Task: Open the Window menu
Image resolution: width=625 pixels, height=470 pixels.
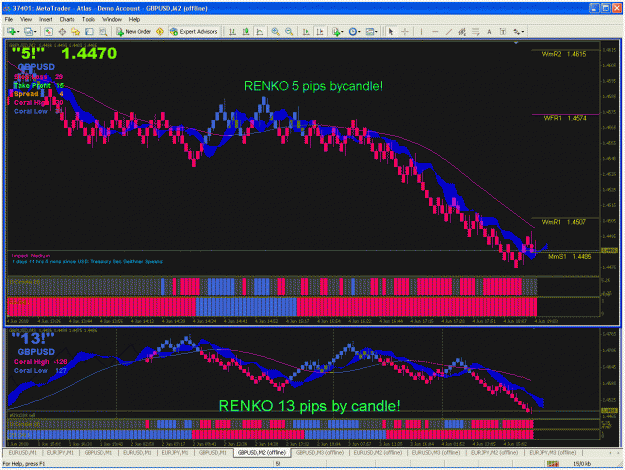Action: (112, 19)
